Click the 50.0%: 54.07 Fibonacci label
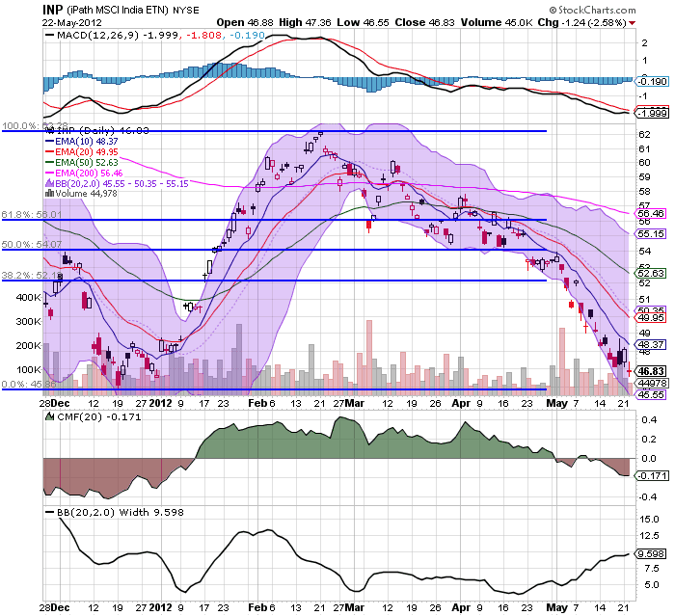 click(x=32, y=245)
